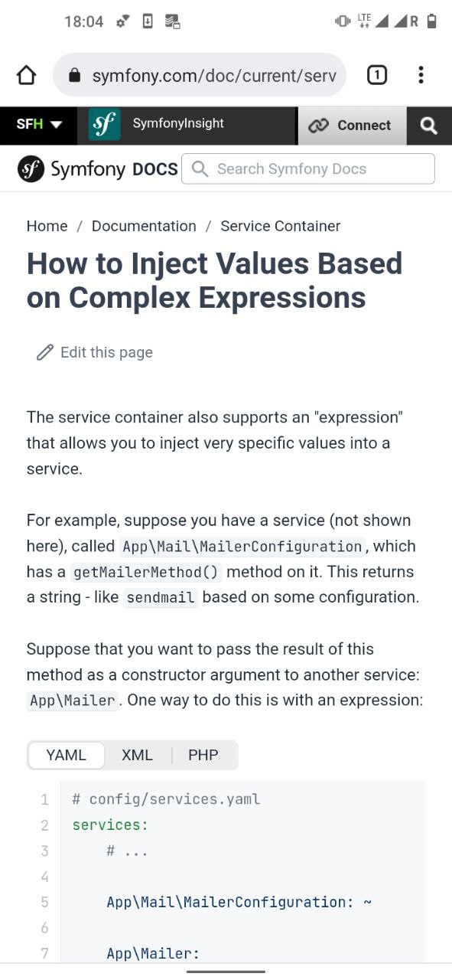Viewport: 452px width, 980px height.
Task: Select the YAML code tab
Action: pyautogui.click(x=66, y=755)
